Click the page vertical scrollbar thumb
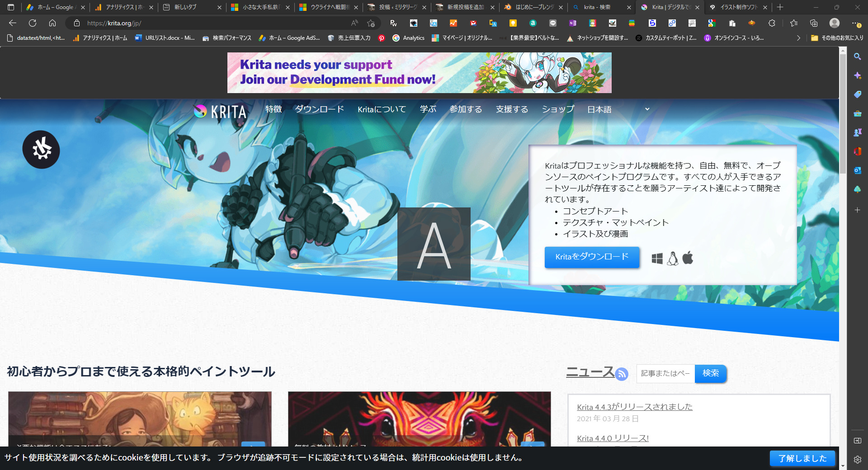Screen dimensions: 868x470 (843, 113)
